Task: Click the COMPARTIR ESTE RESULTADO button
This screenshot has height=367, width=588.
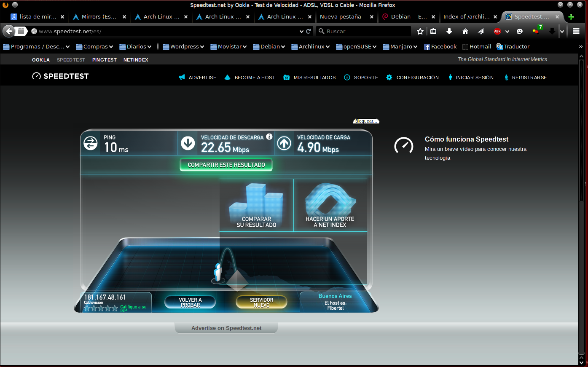Action: (226, 165)
